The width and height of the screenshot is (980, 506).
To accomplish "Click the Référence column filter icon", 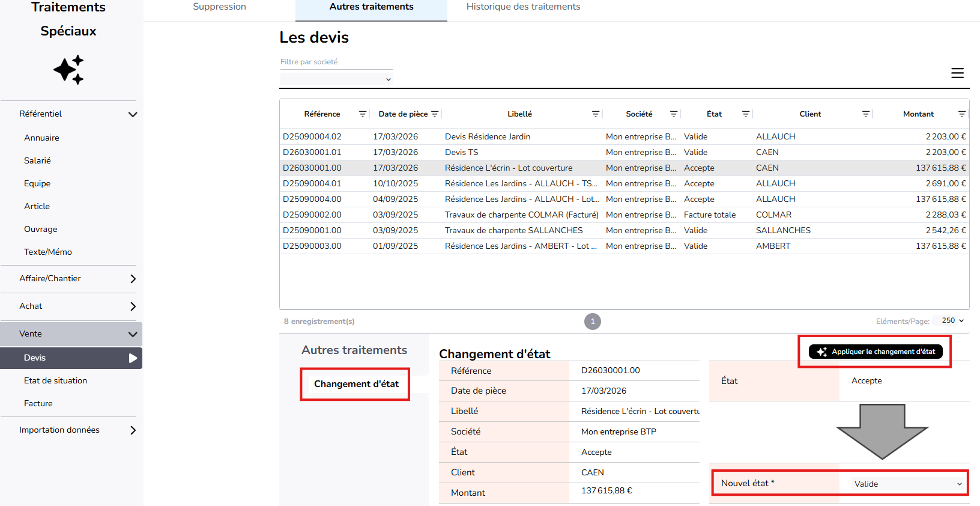I will (x=363, y=114).
